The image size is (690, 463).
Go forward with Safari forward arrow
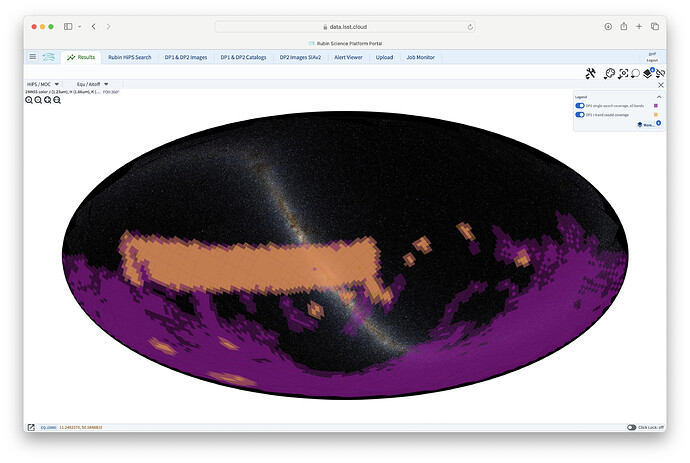108,26
